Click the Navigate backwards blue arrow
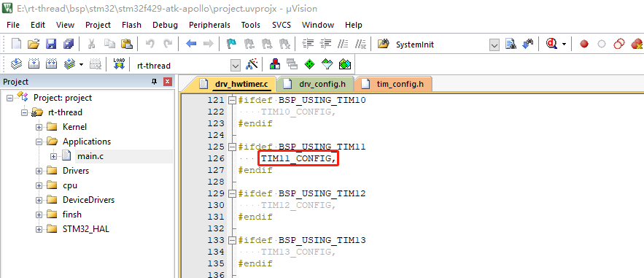644x278 pixels. tap(191, 44)
